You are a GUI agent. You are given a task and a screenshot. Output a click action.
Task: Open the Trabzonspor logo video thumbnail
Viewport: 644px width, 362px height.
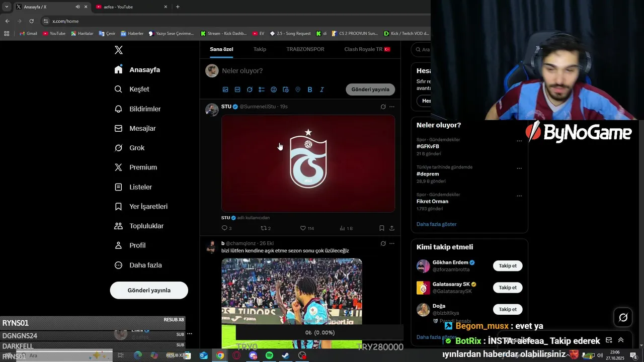tap(308, 163)
